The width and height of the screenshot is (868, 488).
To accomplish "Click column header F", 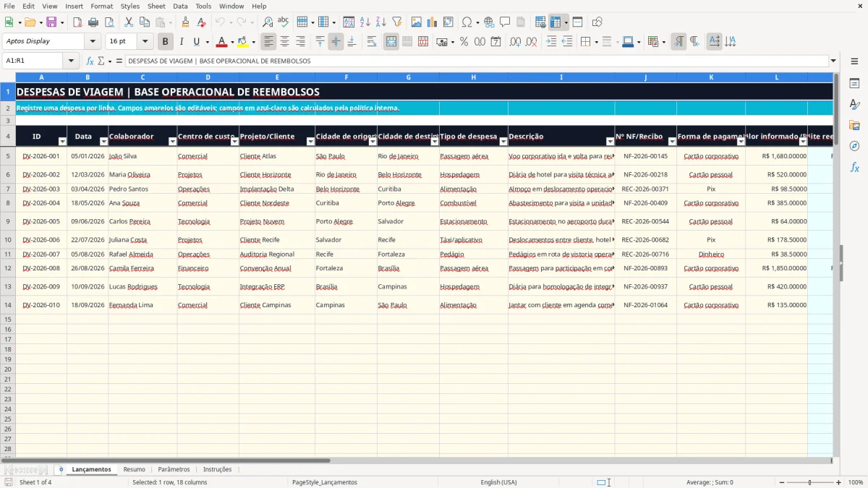I will [x=346, y=77].
